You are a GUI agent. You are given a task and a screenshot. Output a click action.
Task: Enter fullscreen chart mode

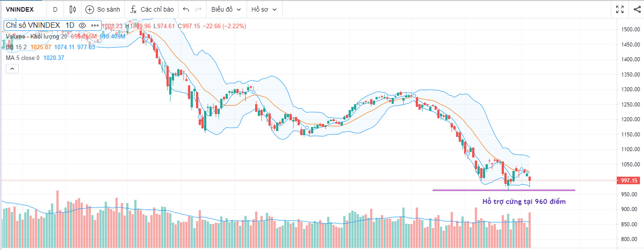coord(620,9)
